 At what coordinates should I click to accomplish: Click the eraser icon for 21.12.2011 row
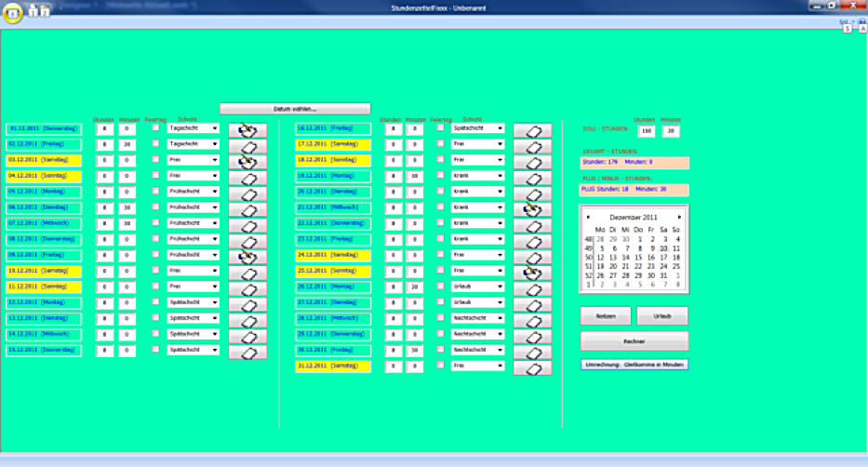(x=533, y=210)
